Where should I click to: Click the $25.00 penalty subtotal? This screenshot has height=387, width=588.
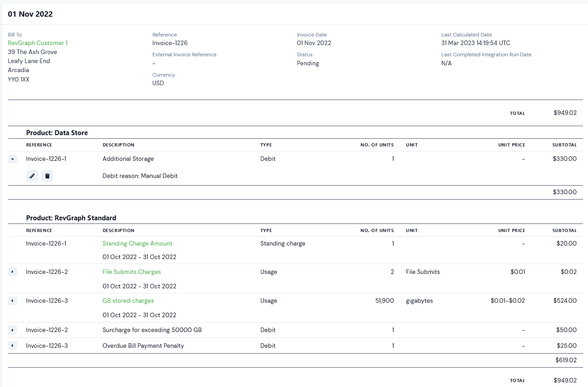[567, 346]
